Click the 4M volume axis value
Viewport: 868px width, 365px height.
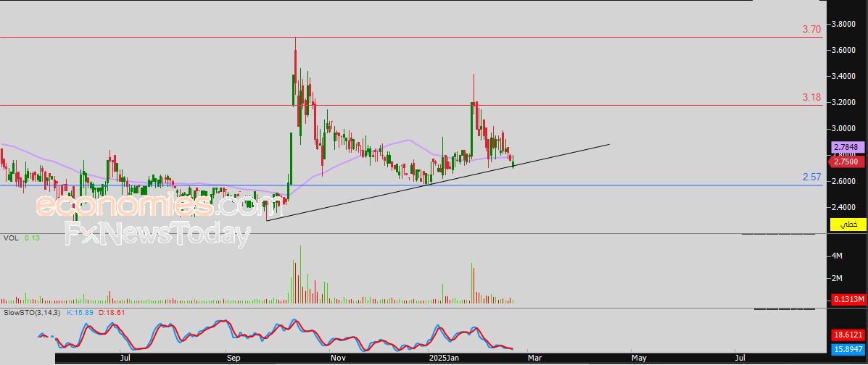[x=837, y=256]
